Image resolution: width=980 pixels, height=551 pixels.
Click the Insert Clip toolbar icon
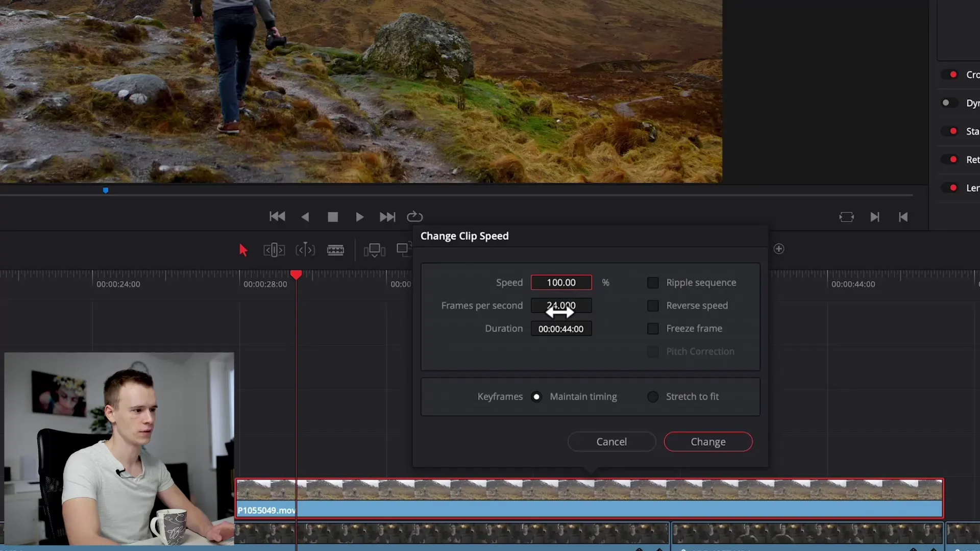(375, 250)
